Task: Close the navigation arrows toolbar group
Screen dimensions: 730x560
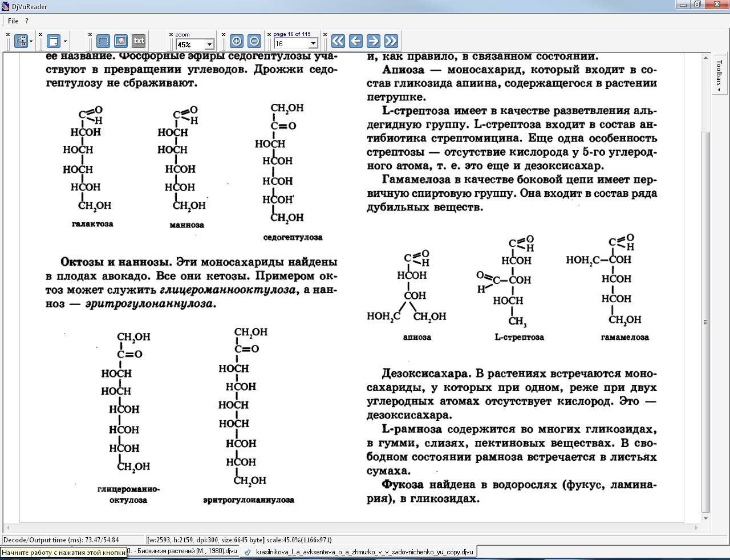Action: click(x=325, y=34)
